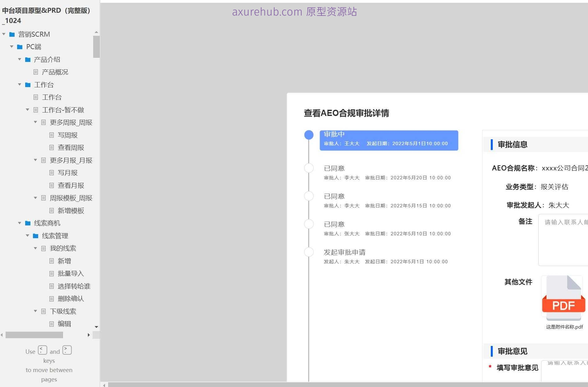This screenshot has width=588, height=387.
Task: Collapse the 更多月报_月报 tree branch
Action: tap(35, 160)
